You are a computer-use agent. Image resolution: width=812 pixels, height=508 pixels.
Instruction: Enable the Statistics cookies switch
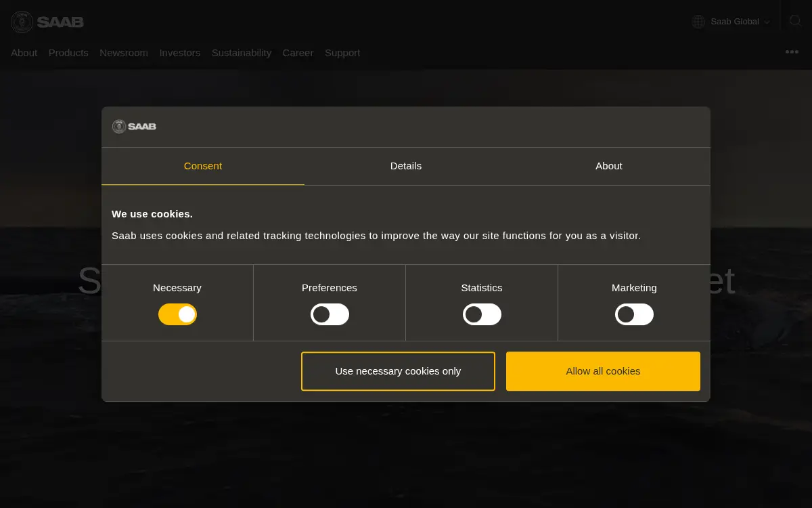coord(482,314)
